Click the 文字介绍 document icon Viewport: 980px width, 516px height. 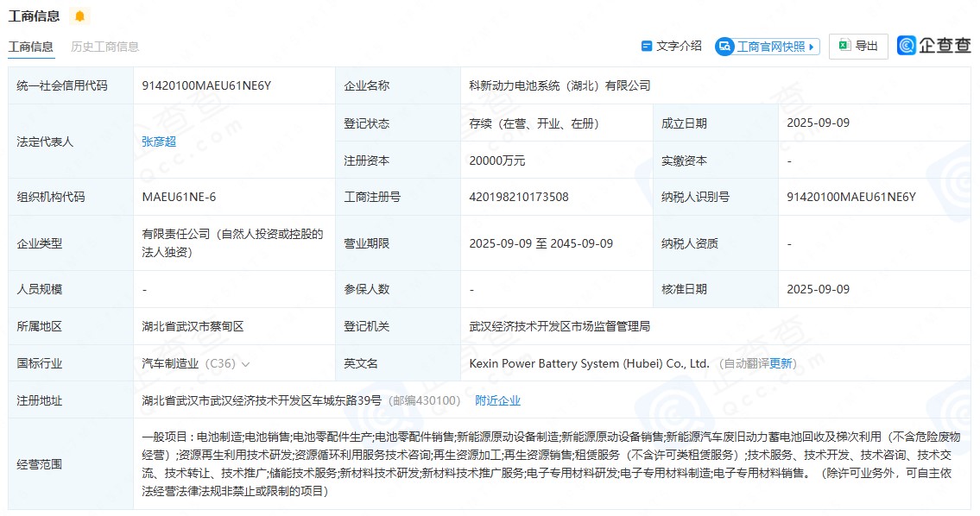coord(647,47)
